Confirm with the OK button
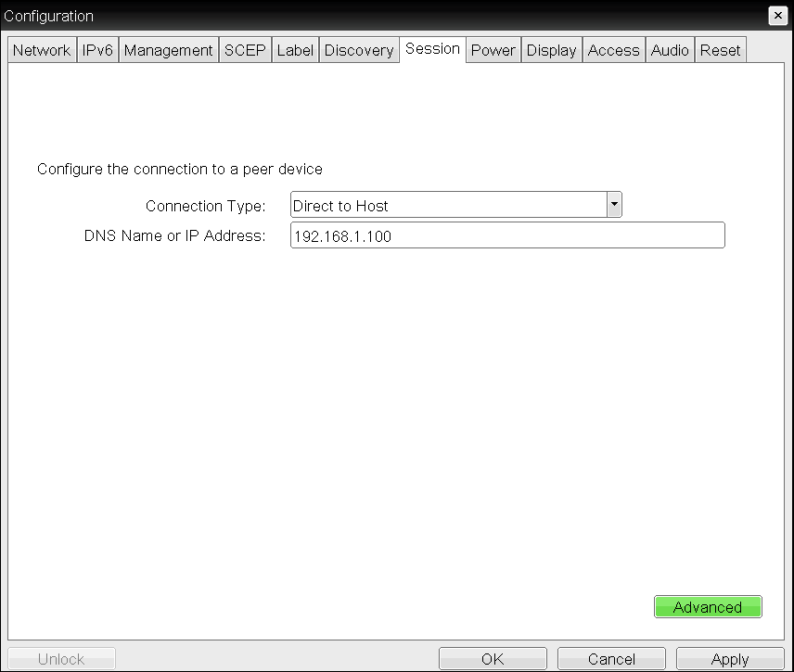Viewport: 794px width, 672px height. click(x=493, y=659)
